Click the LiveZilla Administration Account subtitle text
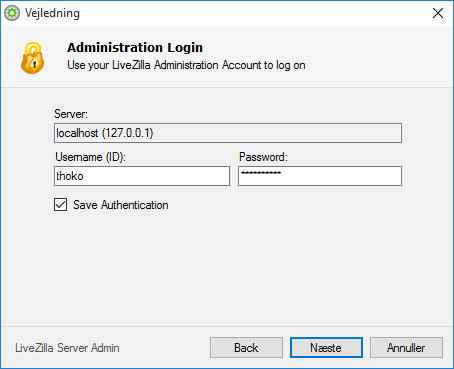The height and width of the screenshot is (369, 454). click(186, 65)
